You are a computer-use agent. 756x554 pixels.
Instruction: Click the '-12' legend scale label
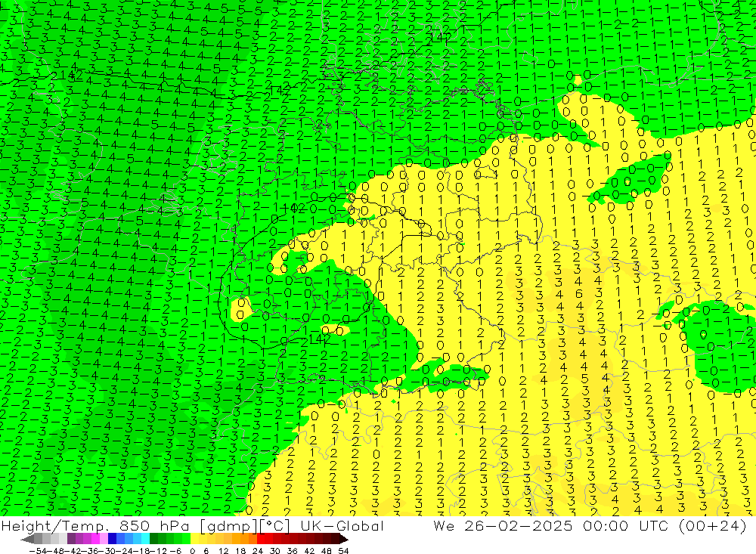pos(159,551)
